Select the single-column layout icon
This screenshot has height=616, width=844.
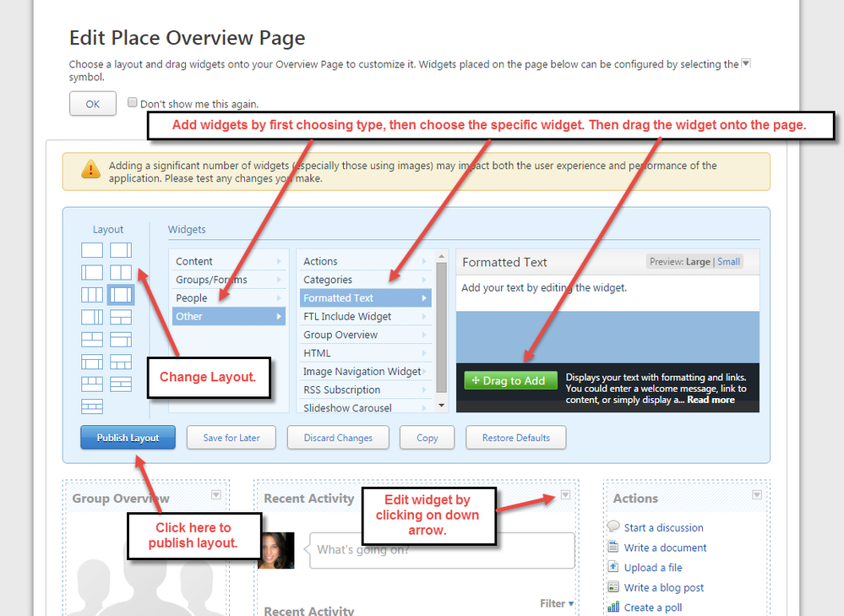(x=92, y=250)
